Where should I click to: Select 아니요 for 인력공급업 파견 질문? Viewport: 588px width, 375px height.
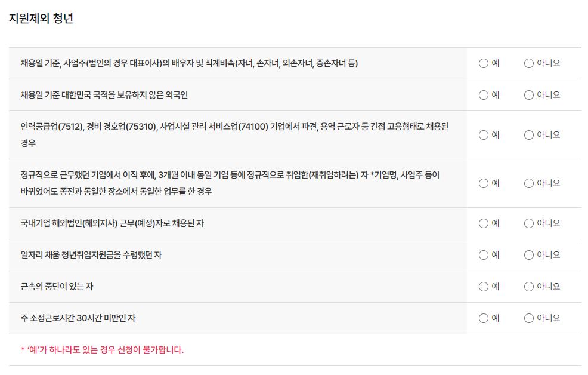pyautogui.click(x=528, y=136)
